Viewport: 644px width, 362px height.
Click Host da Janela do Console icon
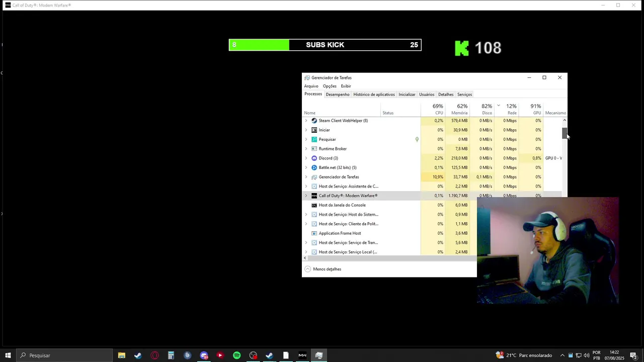314,205
